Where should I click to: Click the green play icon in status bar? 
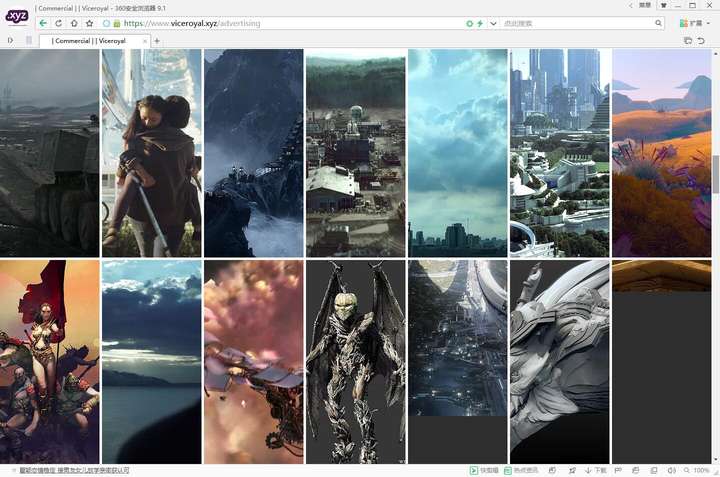[x=473, y=471]
